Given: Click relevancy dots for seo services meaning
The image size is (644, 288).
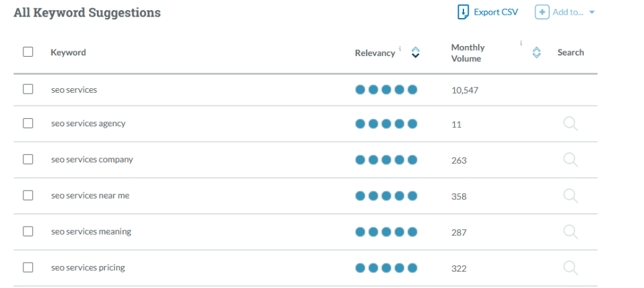Looking at the screenshot, I should pyautogui.click(x=386, y=232).
